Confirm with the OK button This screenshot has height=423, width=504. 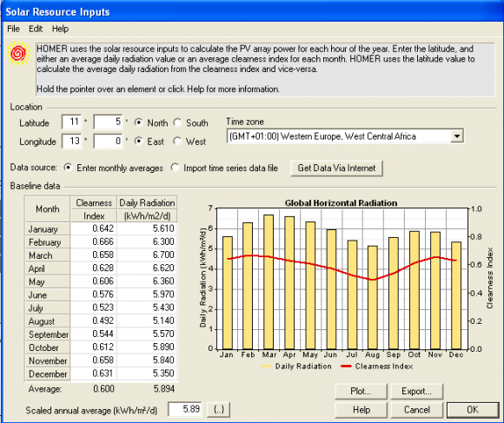[x=473, y=410]
